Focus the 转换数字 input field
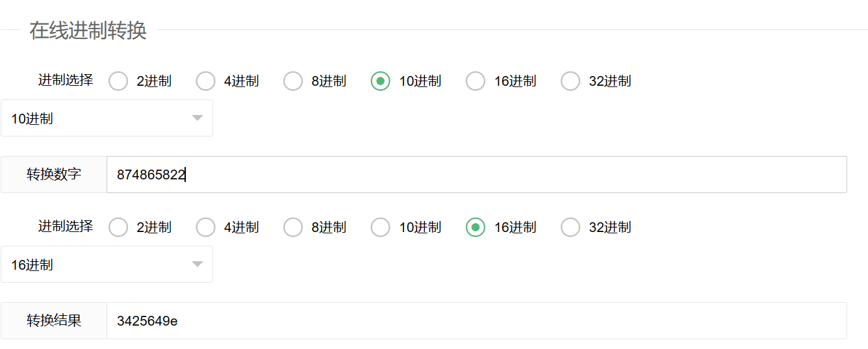 [x=476, y=174]
